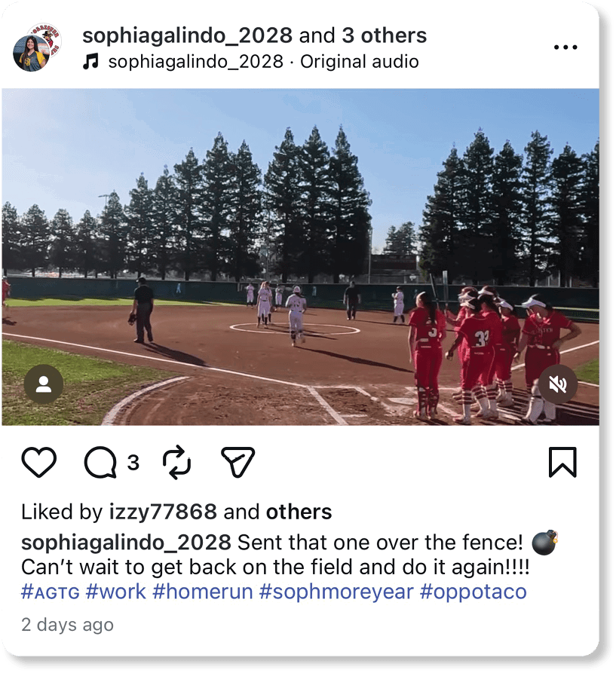Click the music note audio icon
616x673 pixels.
tap(90, 62)
